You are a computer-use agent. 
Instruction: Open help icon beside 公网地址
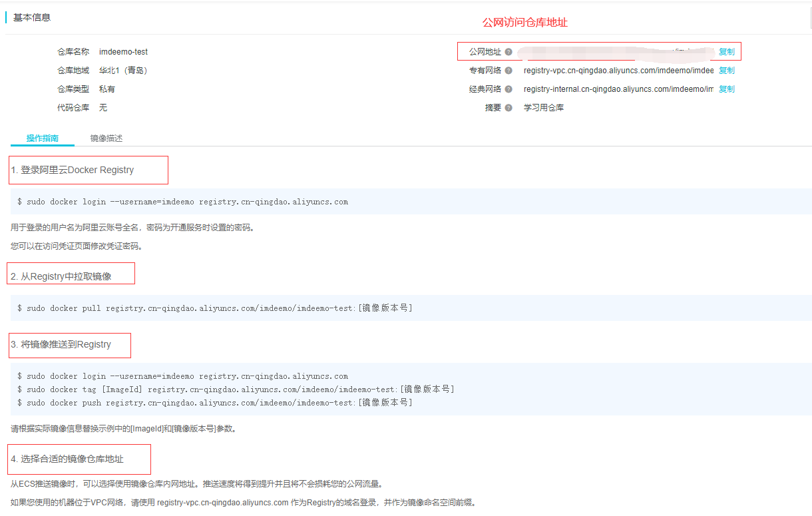tap(508, 52)
